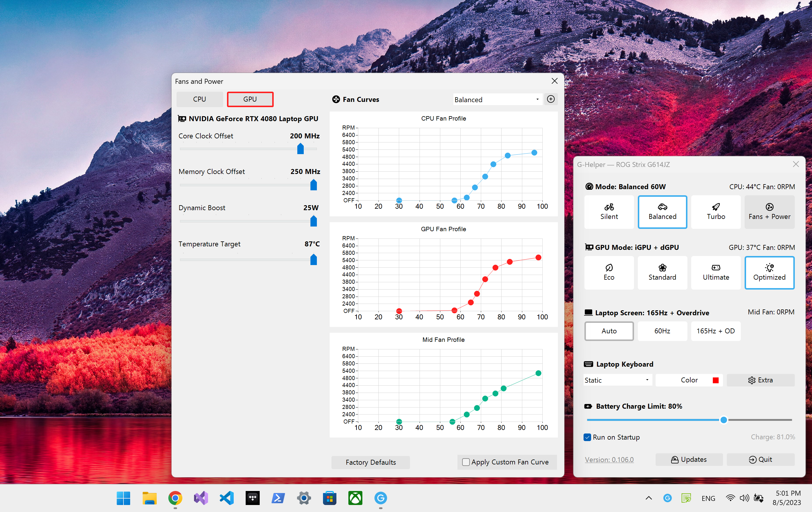Viewport: 812px width, 512px height.
Task: Open the Static keyboard lighting mode dropdown
Action: pyautogui.click(x=617, y=380)
